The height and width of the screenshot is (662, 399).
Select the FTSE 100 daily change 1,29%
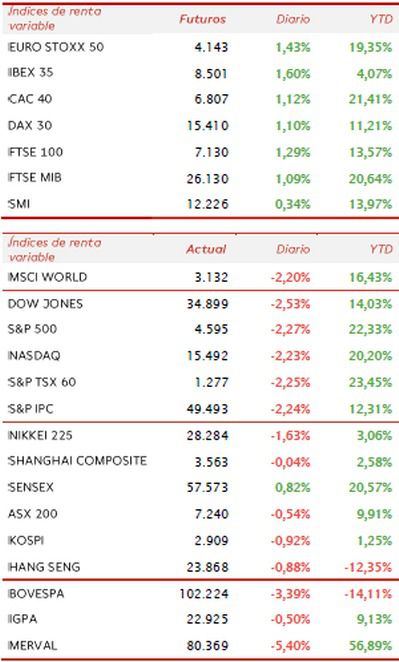pos(293,152)
